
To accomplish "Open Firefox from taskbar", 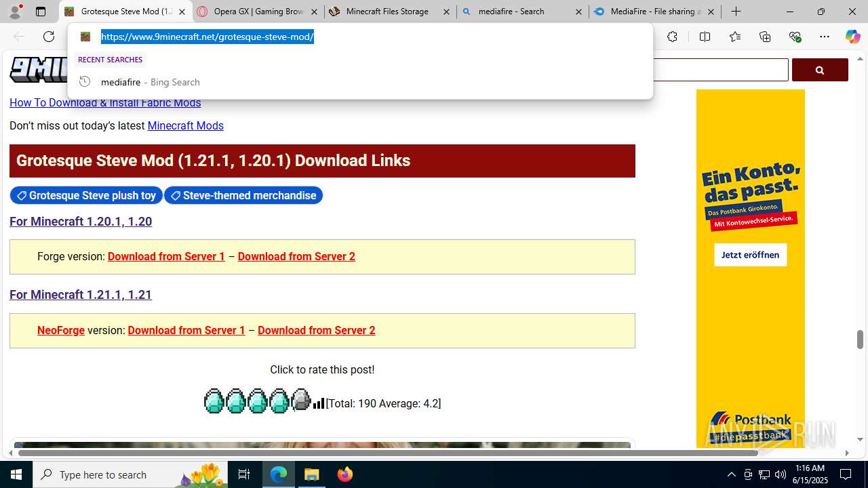I will pos(344,474).
